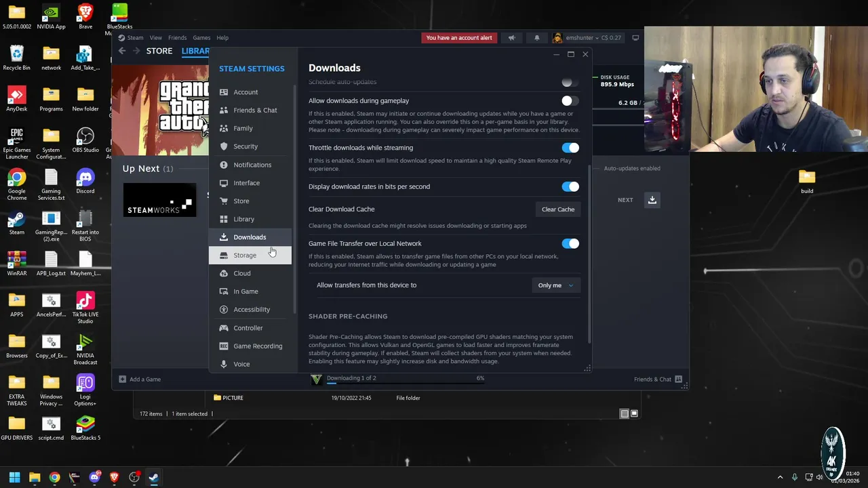Viewport: 868px width, 488px height.
Task: Show hidden system tray icons chevron
Action: pyautogui.click(x=780, y=477)
